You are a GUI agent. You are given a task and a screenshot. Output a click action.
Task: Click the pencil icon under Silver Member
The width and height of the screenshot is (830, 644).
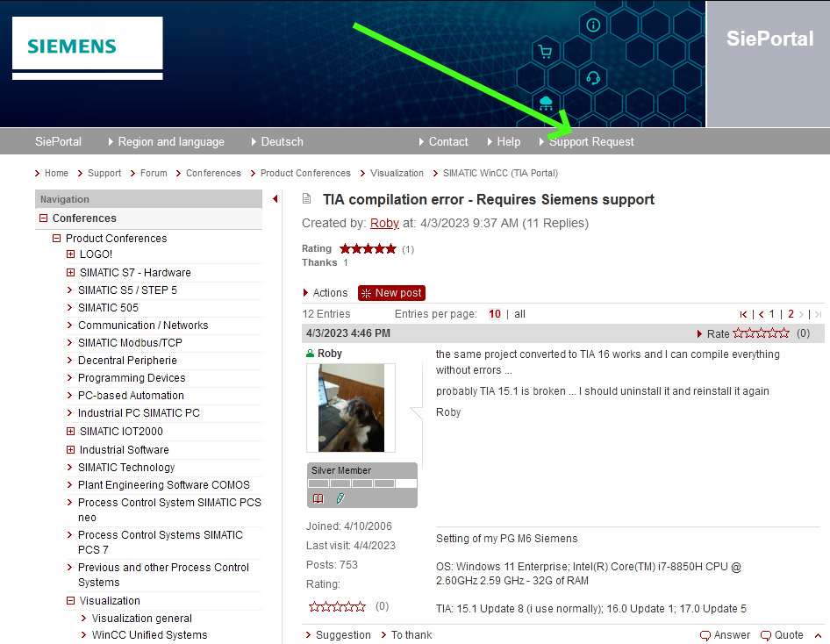pos(340,498)
